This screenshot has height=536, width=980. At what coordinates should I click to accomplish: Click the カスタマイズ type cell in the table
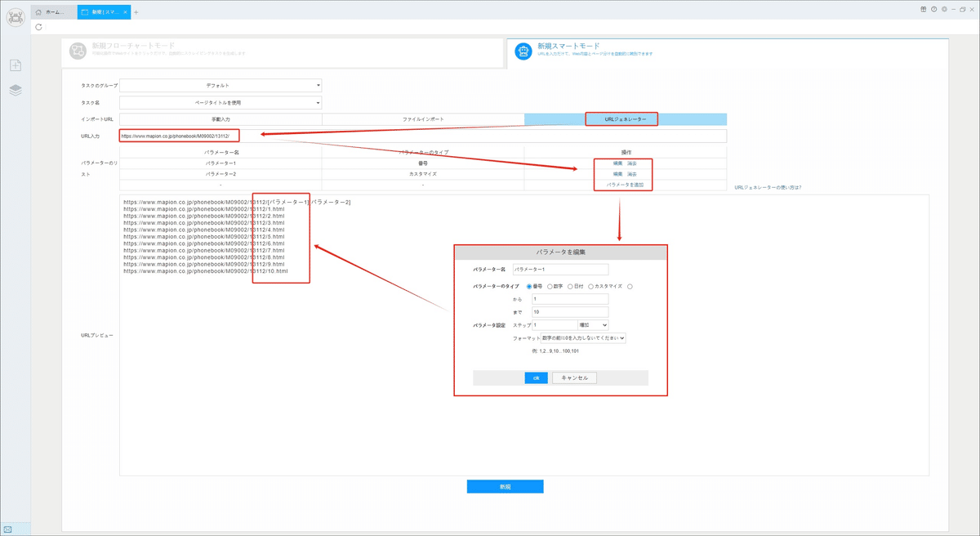[423, 174]
